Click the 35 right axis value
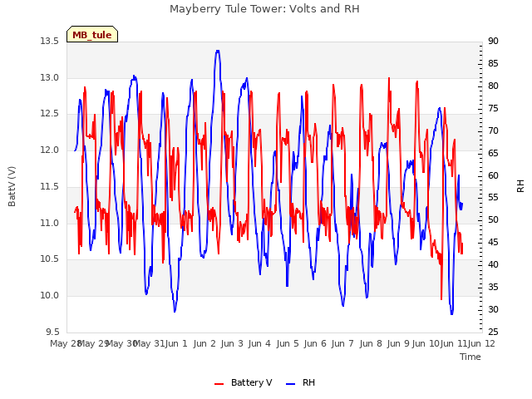 coord(493,287)
